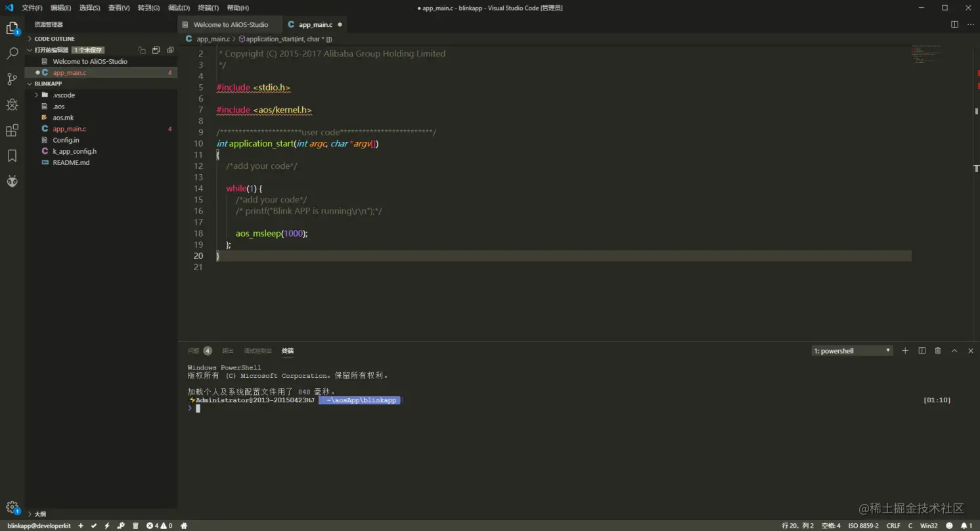Viewport: 980px width, 531px height.
Task: Change indentation via 空格: 4
Action: [831, 526]
